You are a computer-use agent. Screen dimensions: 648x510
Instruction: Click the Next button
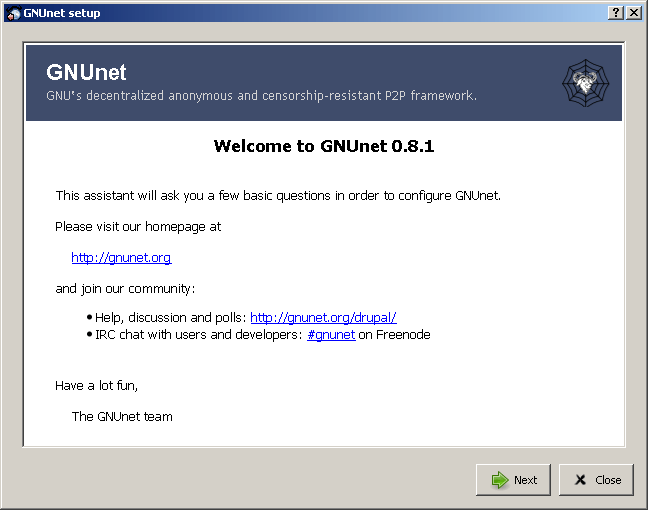pos(513,479)
